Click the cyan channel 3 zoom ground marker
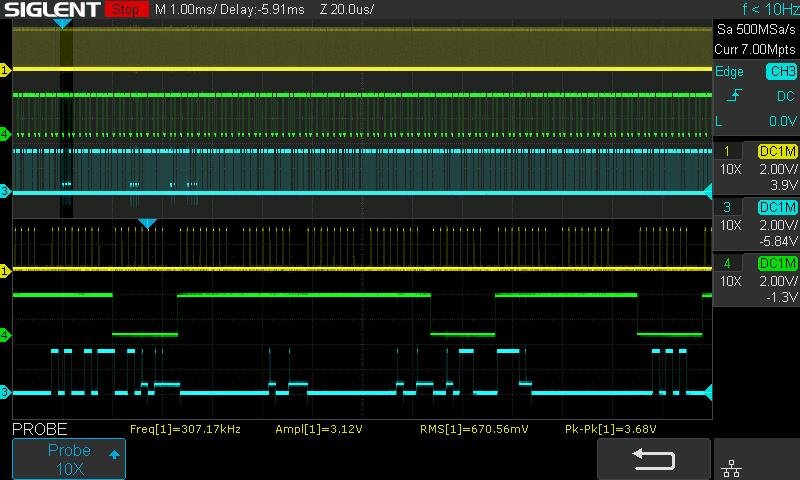This screenshot has height=480, width=800. pyautogui.click(x=5, y=392)
